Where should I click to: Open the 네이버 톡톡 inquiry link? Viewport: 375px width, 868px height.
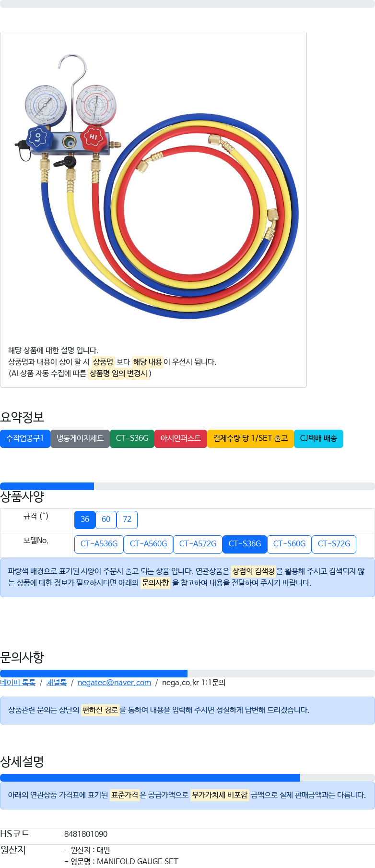click(18, 683)
